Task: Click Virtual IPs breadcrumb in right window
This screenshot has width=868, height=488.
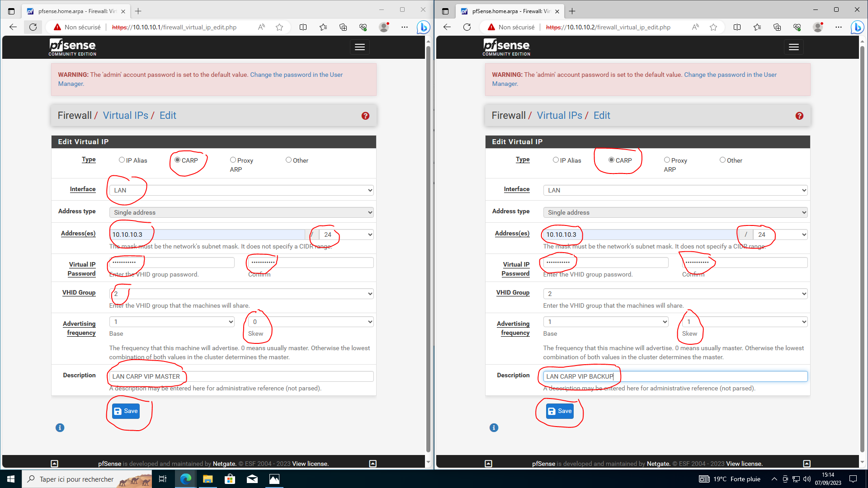Action: tap(559, 116)
